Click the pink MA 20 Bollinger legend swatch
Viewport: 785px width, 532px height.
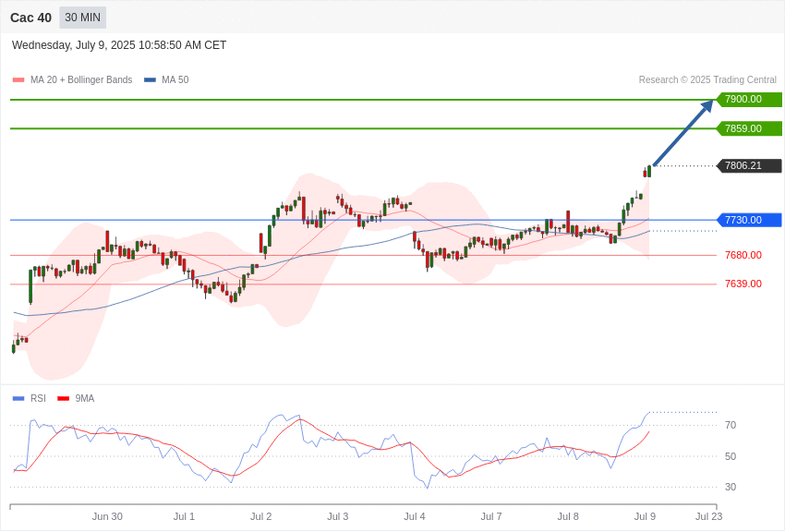click(18, 80)
